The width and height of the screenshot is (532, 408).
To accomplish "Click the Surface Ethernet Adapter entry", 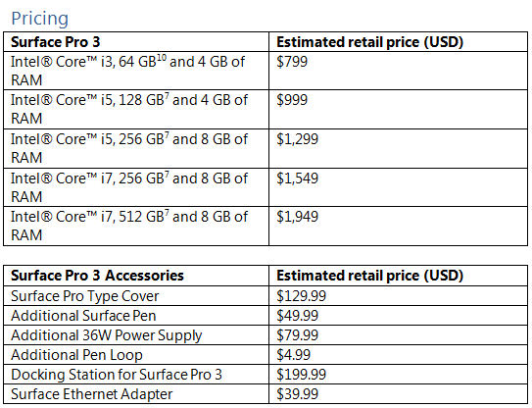I will [92, 394].
